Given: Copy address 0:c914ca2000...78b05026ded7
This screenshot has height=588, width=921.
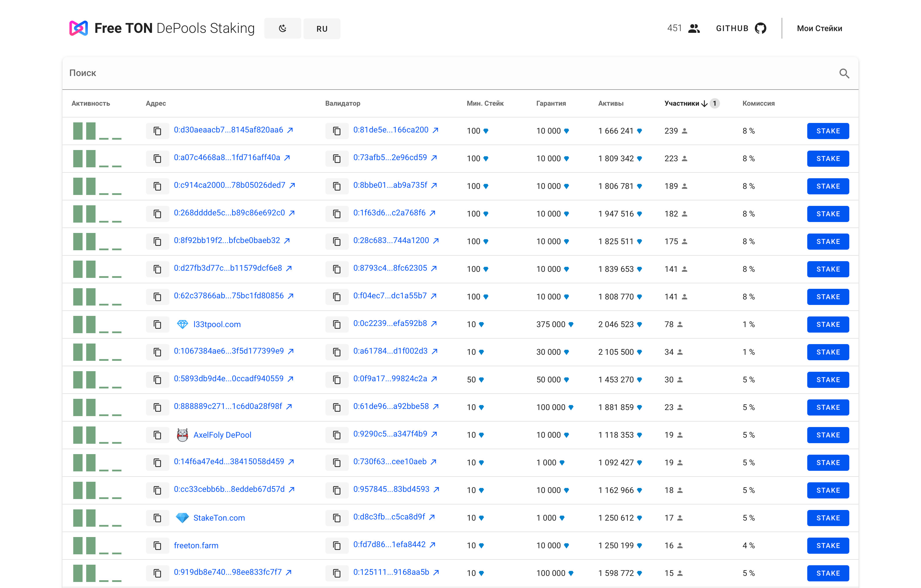Looking at the screenshot, I should click(157, 186).
